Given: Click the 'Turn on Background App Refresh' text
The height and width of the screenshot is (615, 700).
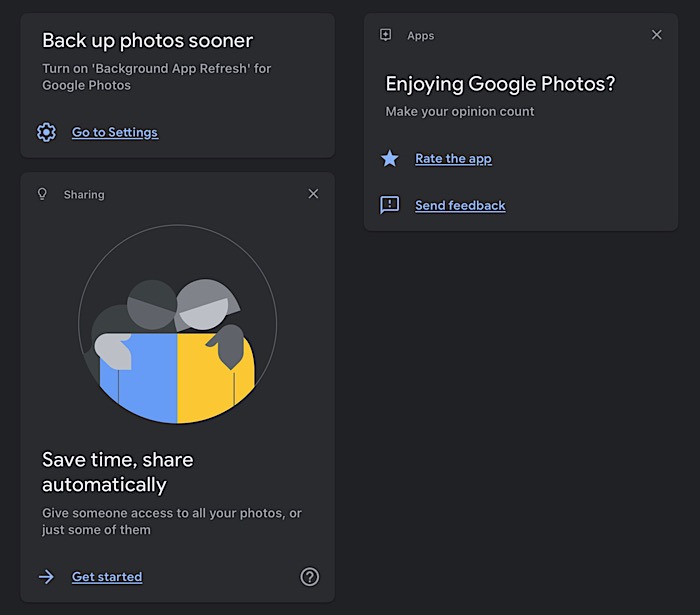Looking at the screenshot, I should click(157, 77).
